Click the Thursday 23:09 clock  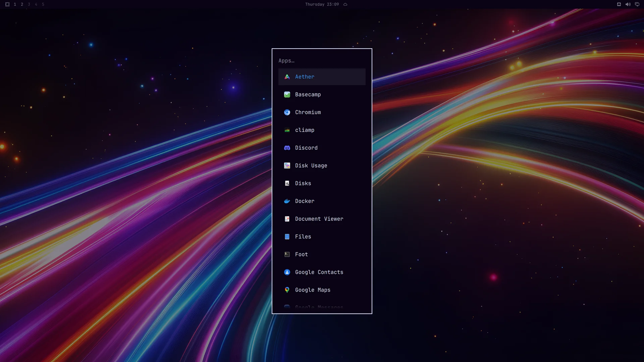pos(322,4)
